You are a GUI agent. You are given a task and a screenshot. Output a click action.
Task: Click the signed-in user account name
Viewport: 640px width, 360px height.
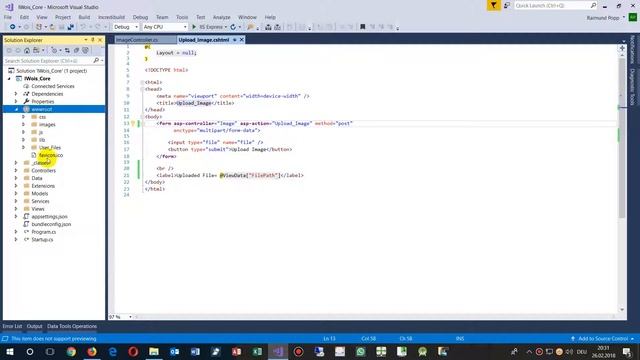click(603, 18)
